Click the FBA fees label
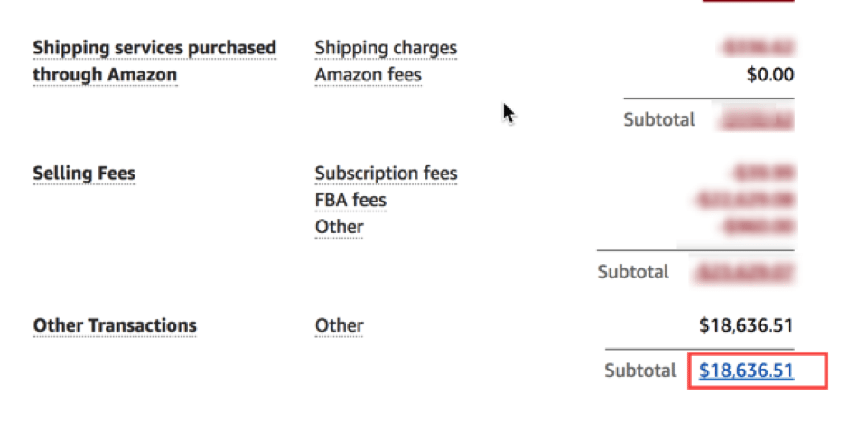The width and height of the screenshot is (868, 423). click(x=350, y=200)
